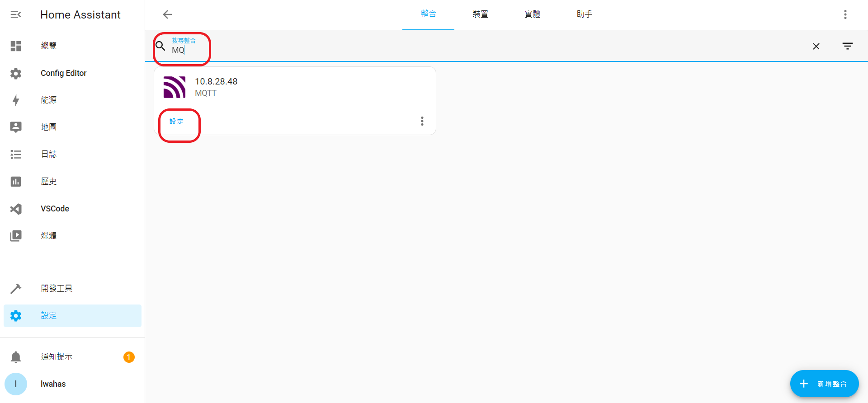
Task: Open the history (歷史) chart icon
Action: click(16, 182)
